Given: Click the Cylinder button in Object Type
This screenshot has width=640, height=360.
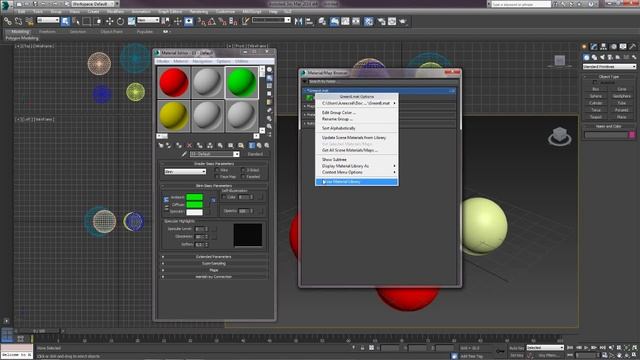Looking at the screenshot, I should (596, 103).
